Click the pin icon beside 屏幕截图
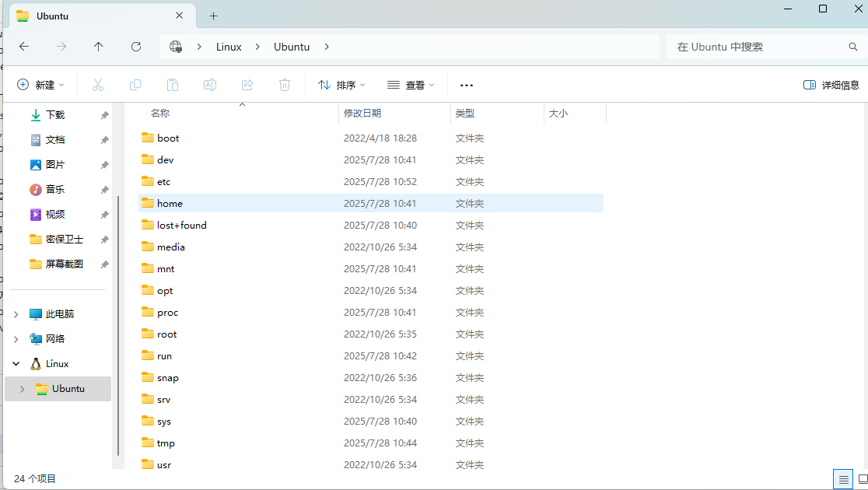The image size is (868, 490). point(104,264)
